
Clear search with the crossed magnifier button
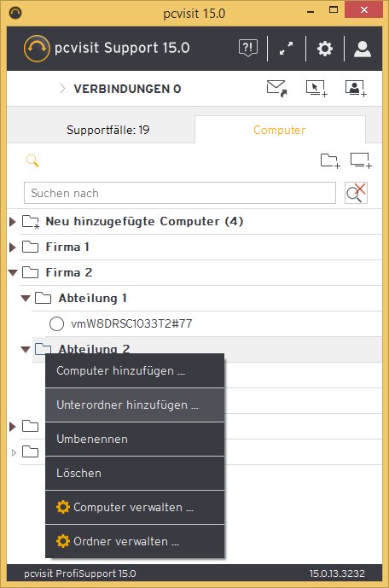point(356,193)
